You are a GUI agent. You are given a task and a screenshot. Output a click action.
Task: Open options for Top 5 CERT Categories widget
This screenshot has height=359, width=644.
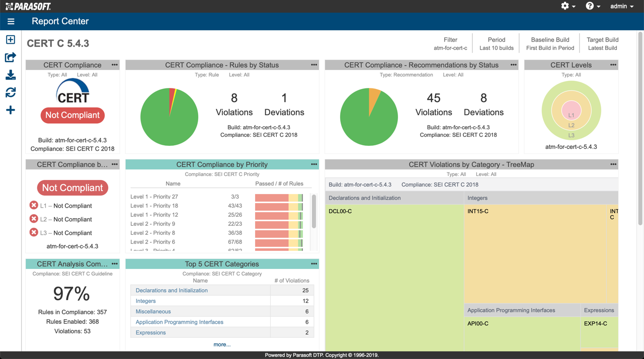314,264
